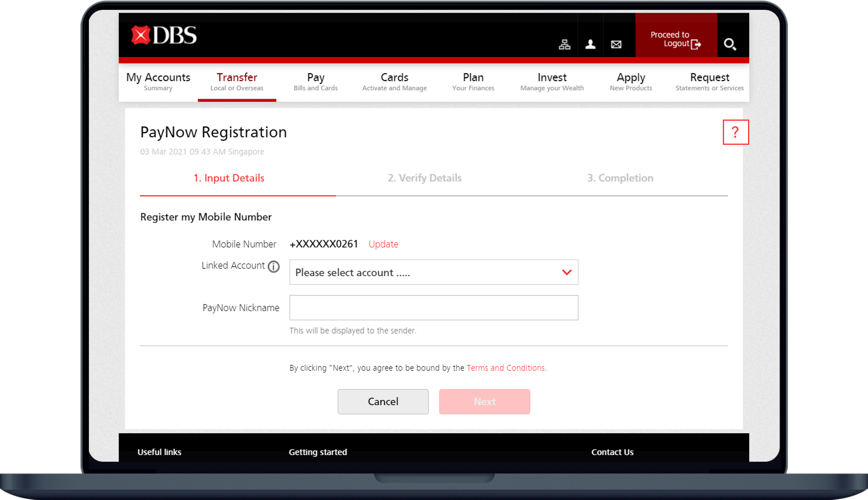868x500 pixels.
Task: Open the Request Statements or Services menu
Action: (709, 82)
